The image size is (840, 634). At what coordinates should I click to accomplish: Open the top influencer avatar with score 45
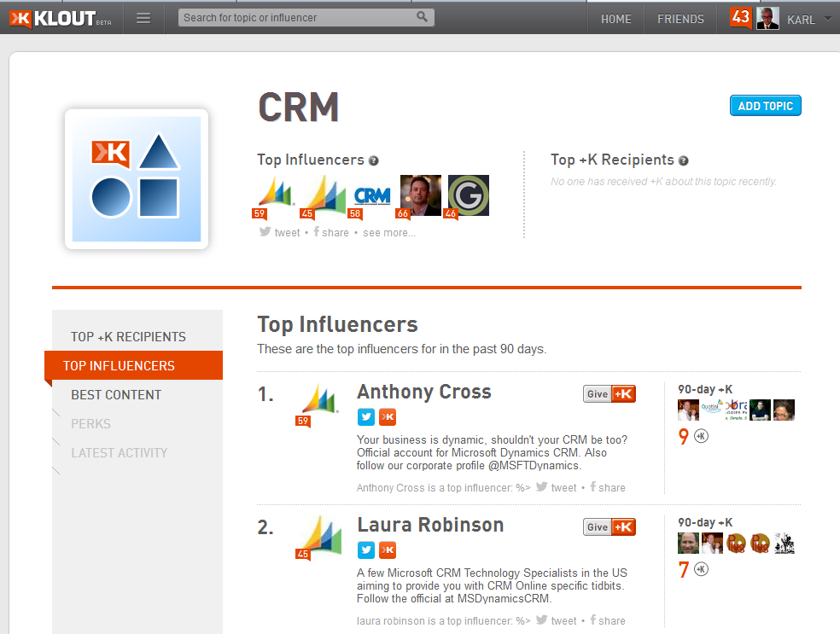pyautogui.click(x=323, y=195)
